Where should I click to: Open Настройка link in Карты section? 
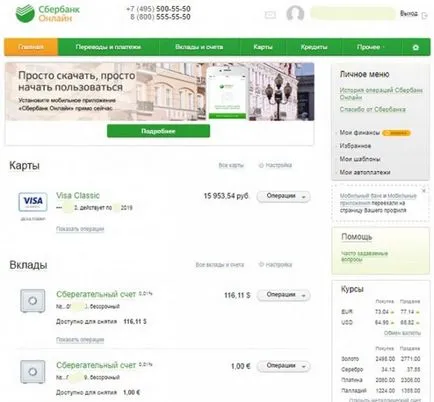coord(276,165)
